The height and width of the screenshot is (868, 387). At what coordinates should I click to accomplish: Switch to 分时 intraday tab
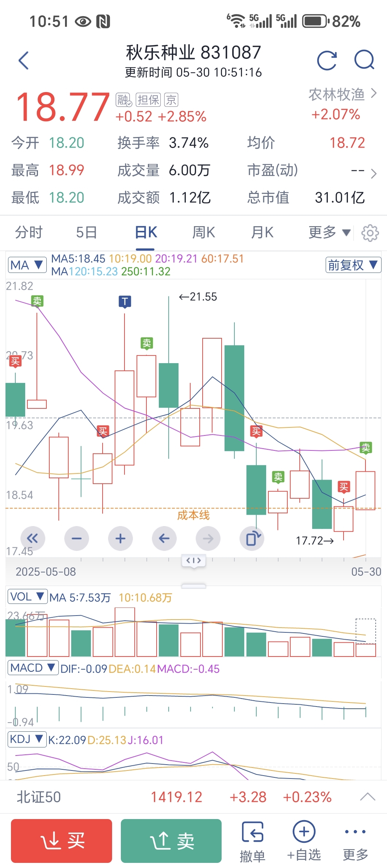tap(29, 232)
